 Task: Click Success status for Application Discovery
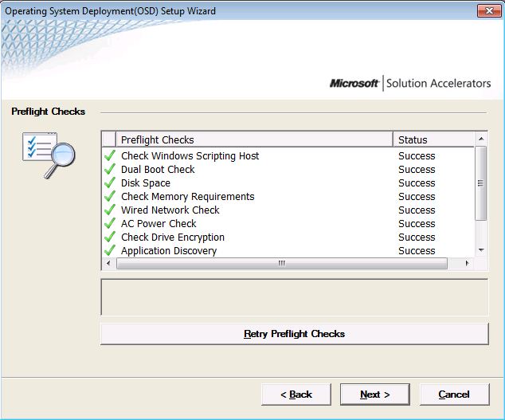pos(417,250)
